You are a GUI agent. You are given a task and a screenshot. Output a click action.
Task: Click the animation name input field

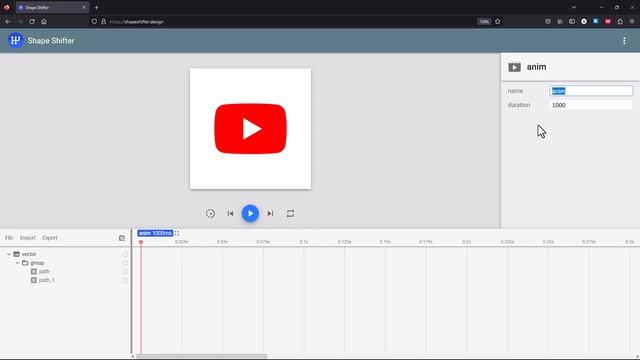pos(591,91)
